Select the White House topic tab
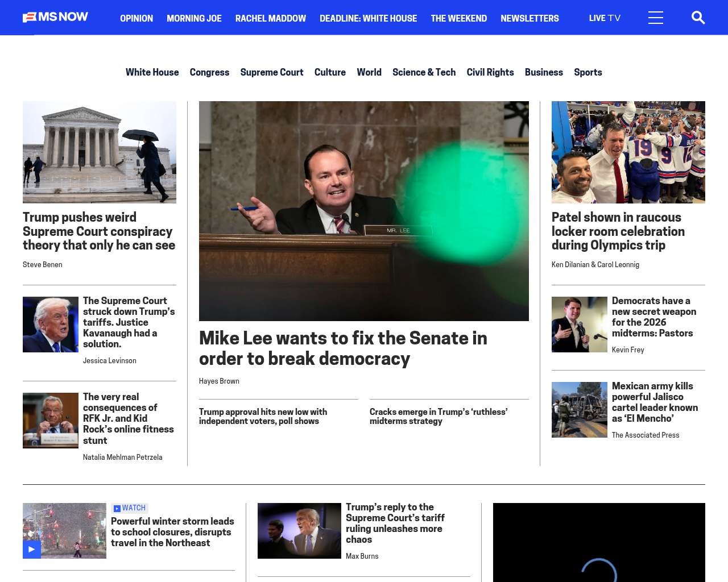Image resolution: width=728 pixels, height=582 pixels. click(x=152, y=72)
